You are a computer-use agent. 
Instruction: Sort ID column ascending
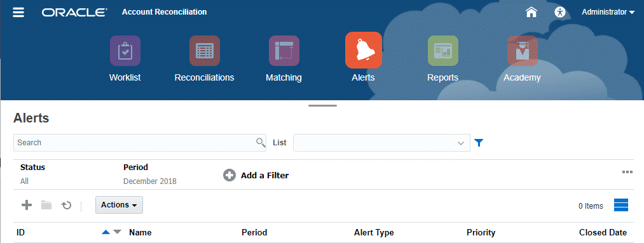coord(106,232)
